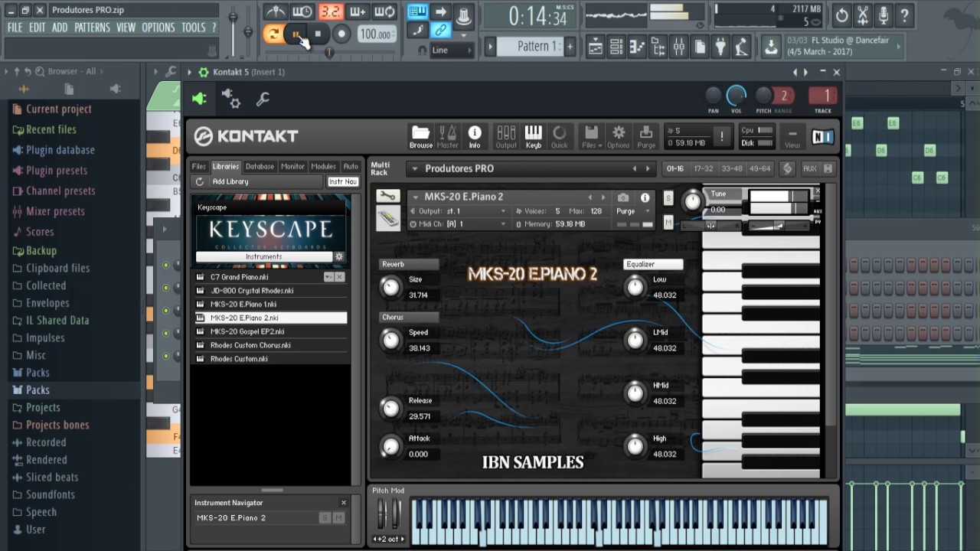
Task: Open MKS-20 E.Piano 2 instrument dropdown
Action: (x=416, y=197)
